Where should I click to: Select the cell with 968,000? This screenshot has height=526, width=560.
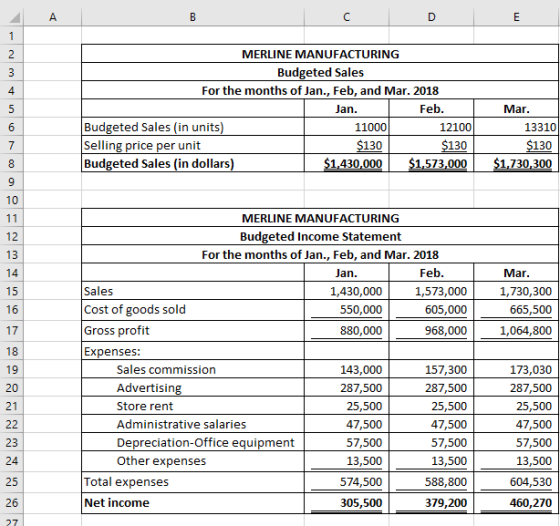point(431,331)
